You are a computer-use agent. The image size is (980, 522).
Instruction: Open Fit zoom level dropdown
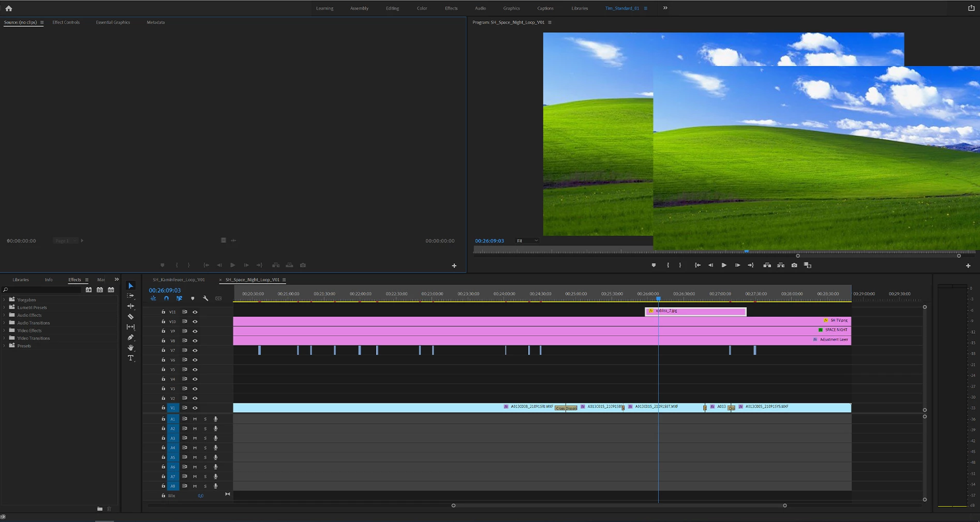coord(527,241)
